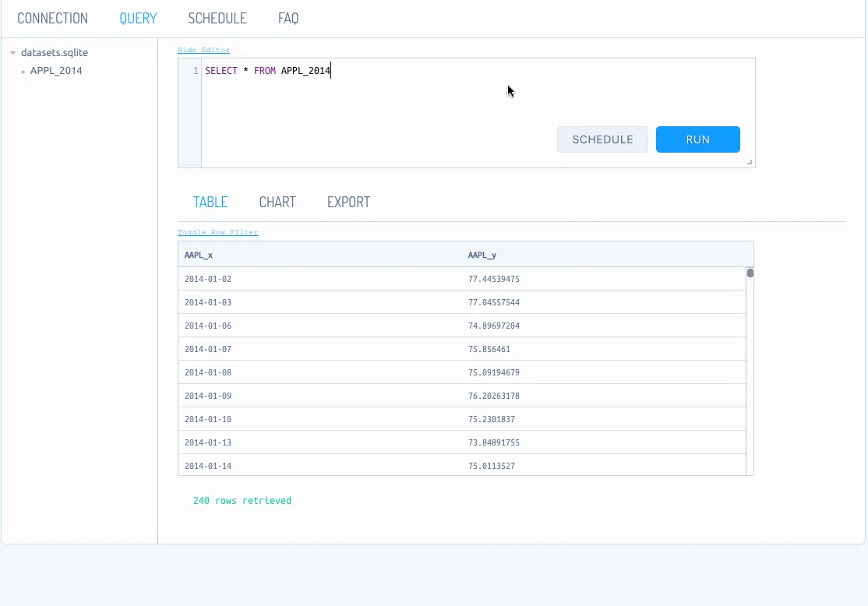Select the 2014-01-02 date cell

[208, 279]
